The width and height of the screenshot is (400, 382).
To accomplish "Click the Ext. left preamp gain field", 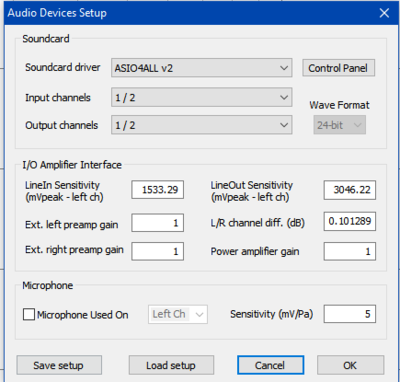I will point(157,223).
